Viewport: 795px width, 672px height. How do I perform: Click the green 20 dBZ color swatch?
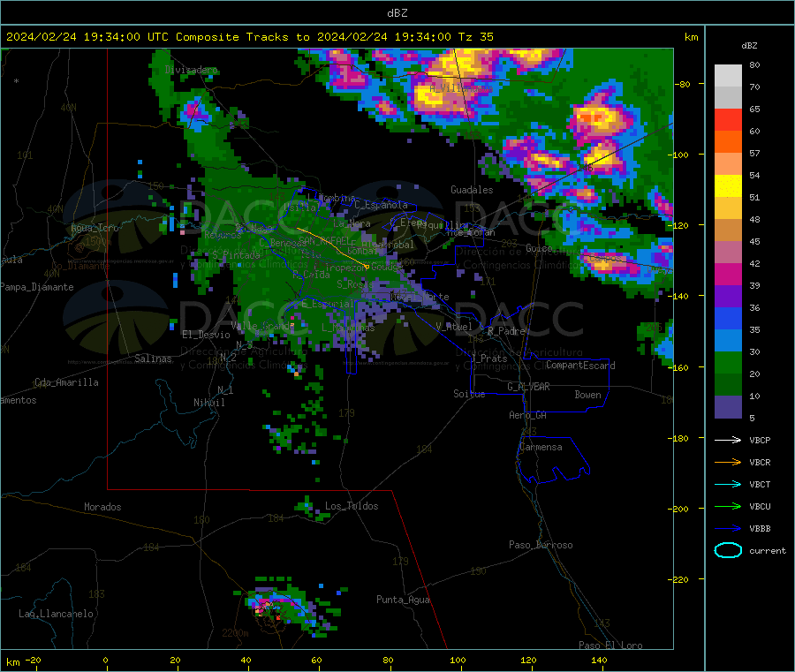(x=728, y=362)
